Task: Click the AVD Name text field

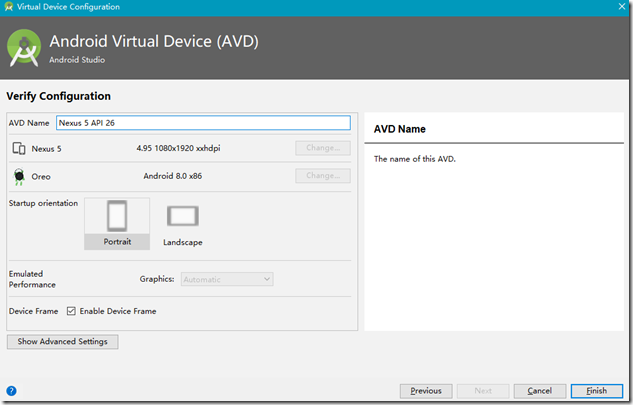Action: [203, 123]
